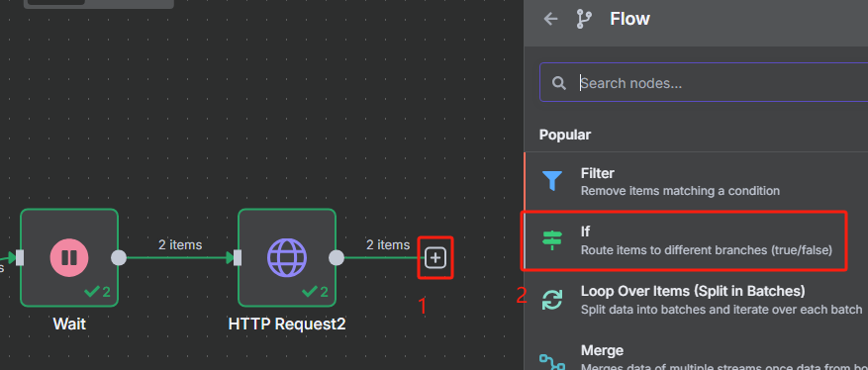Select the HTTP Request2 globe icon
Screen dimensions: 868x370
287,258
